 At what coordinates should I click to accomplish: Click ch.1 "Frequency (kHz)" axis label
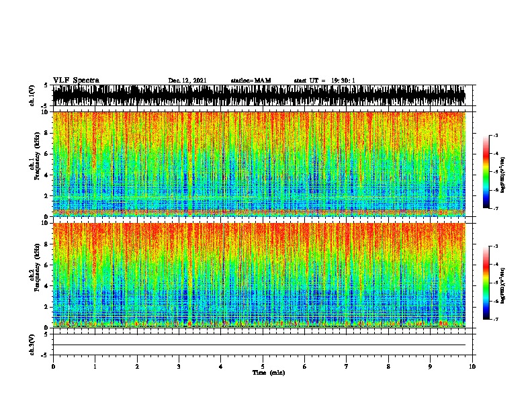(x=37, y=156)
